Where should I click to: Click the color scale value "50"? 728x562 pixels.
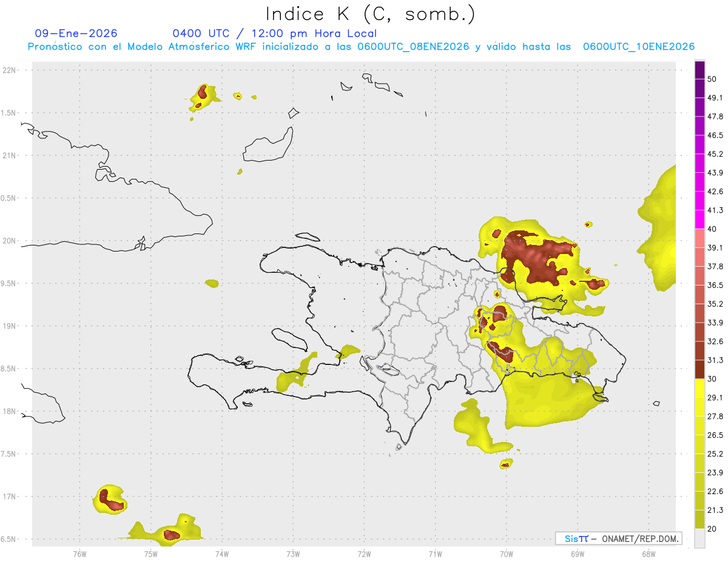coord(712,79)
